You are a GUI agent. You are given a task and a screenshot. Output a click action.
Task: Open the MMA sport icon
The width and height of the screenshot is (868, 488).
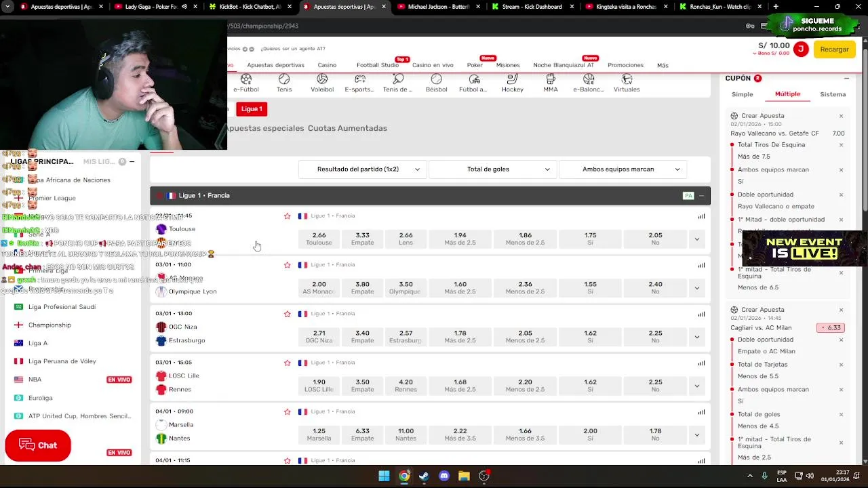[551, 83]
